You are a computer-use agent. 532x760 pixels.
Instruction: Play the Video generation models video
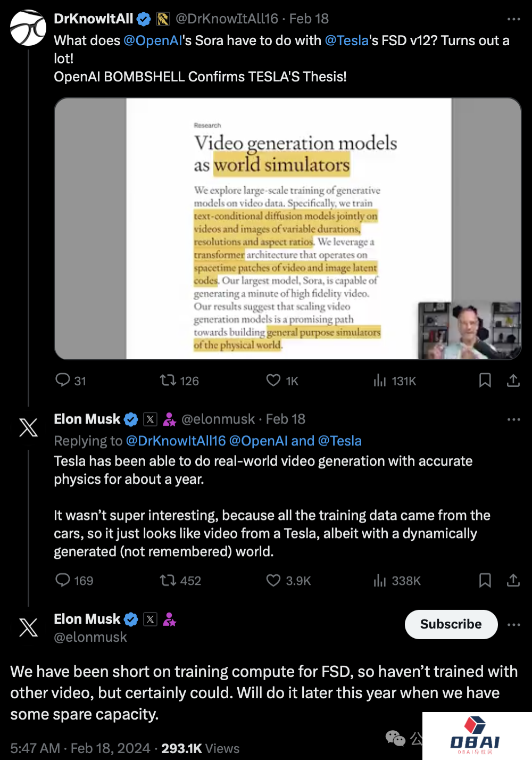[x=287, y=228]
